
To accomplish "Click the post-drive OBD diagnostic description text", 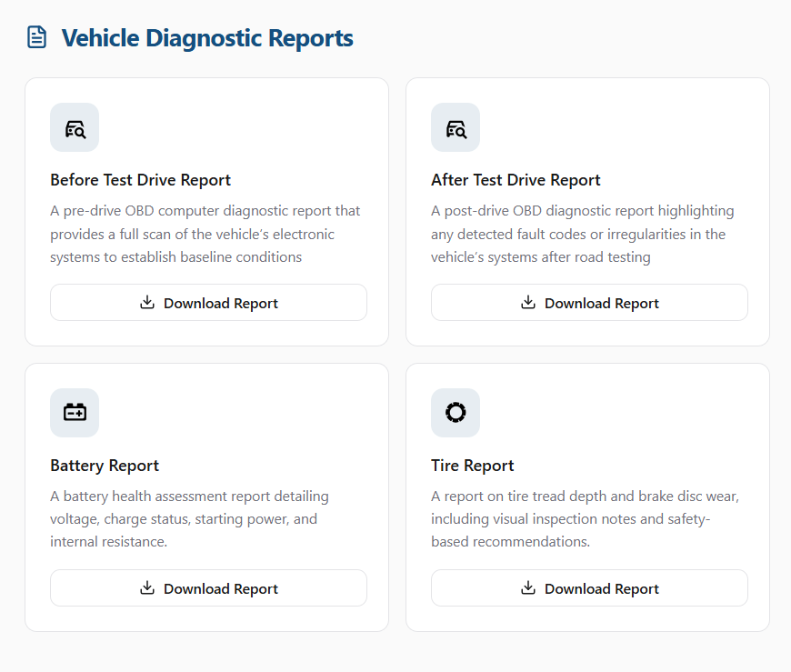I will (583, 234).
